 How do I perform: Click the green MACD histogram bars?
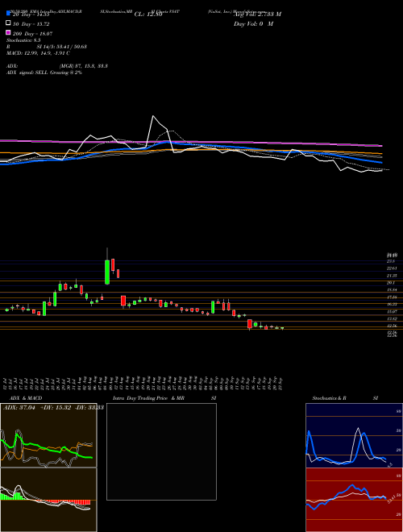pyautogui.click(x=12, y=497)
